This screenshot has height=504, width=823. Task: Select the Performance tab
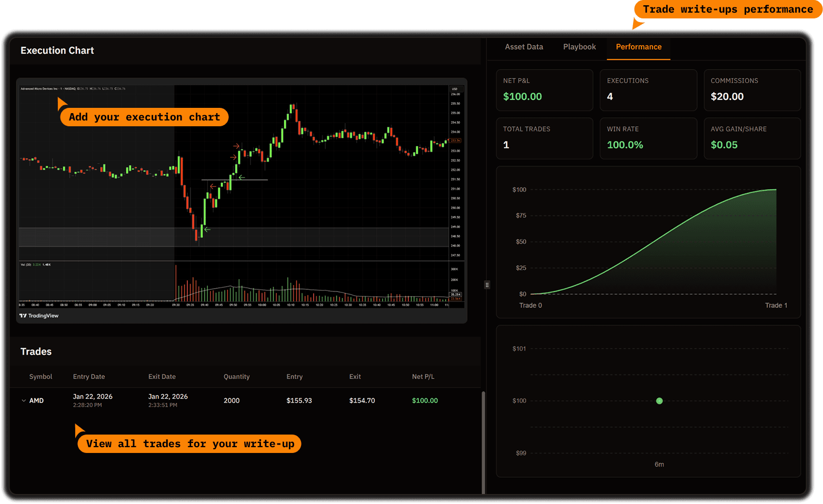pyautogui.click(x=638, y=47)
